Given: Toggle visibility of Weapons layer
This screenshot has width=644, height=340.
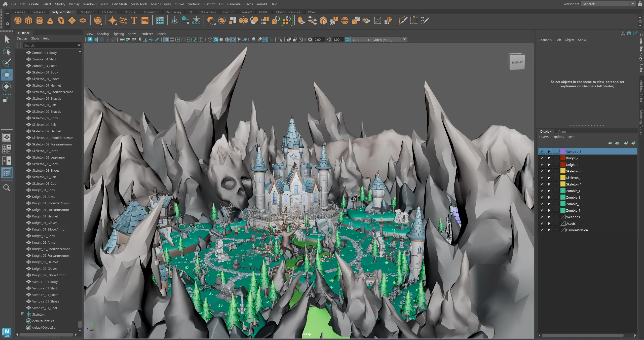Looking at the screenshot, I should [x=542, y=217].
